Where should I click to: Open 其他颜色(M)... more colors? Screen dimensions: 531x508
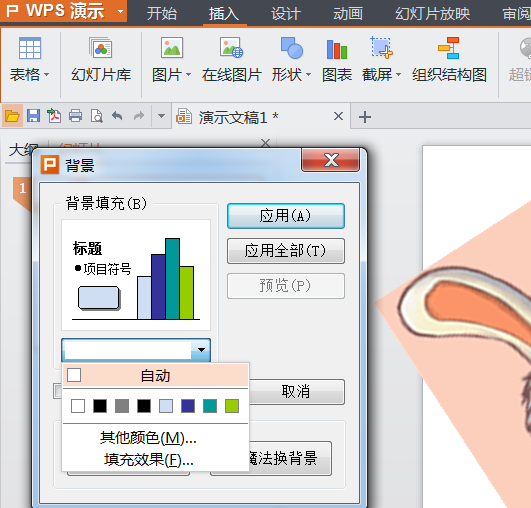[x=148, y=438]
